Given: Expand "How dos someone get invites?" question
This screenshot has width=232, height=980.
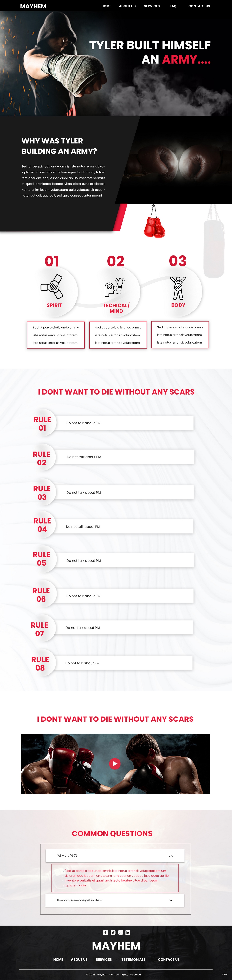Looking at the screenshot, I should pos(171,900).
